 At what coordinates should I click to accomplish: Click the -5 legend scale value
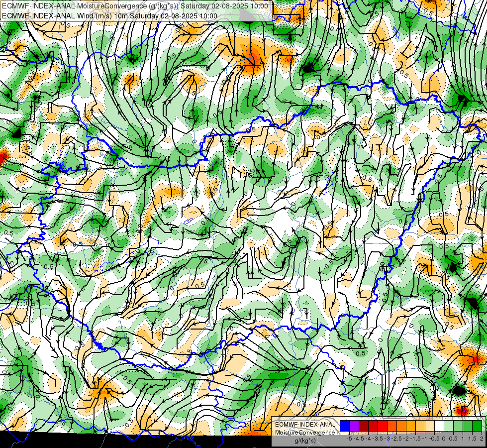click(x=349, y=439)
